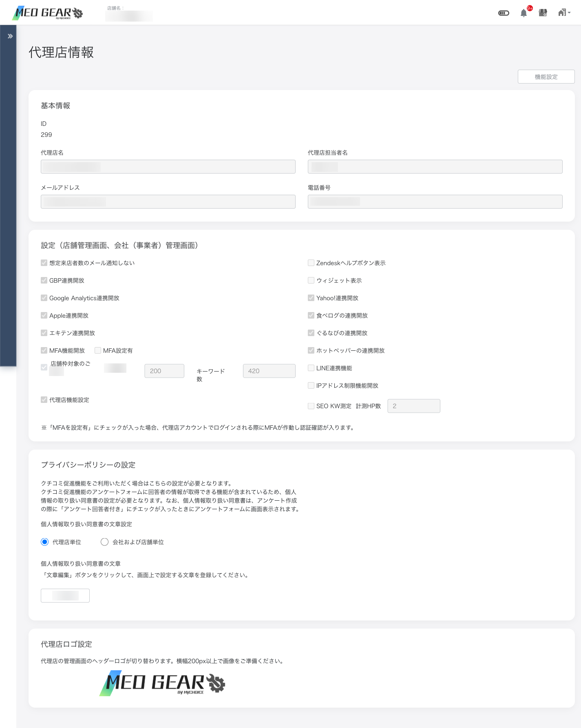Toggle the Apple連携開放 checkbox

click(x=44, y=315)
